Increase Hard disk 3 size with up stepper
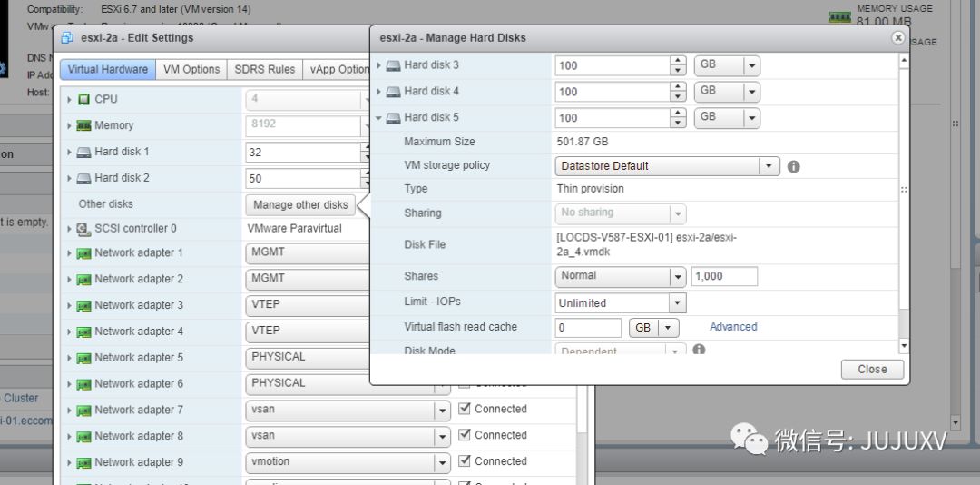Viewport: 980px width, 485px height. click(678, 61)
